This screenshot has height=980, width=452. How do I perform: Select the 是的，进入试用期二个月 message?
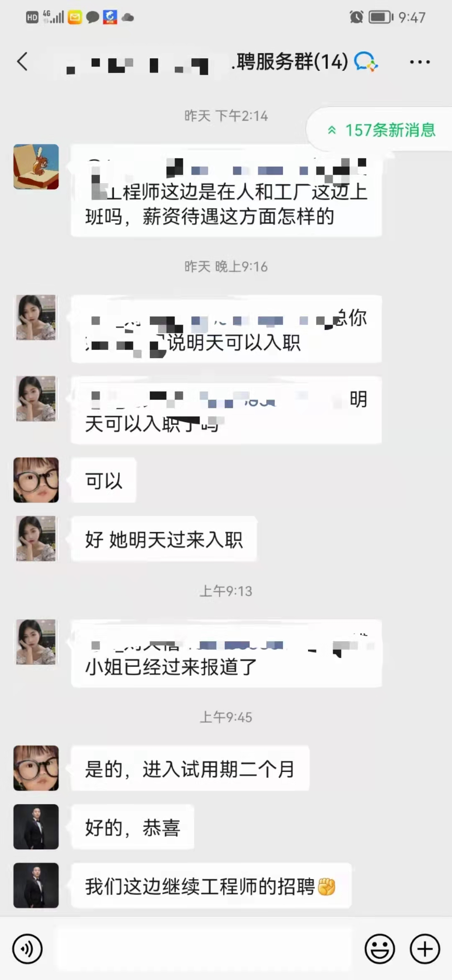(x=190, y=768)
